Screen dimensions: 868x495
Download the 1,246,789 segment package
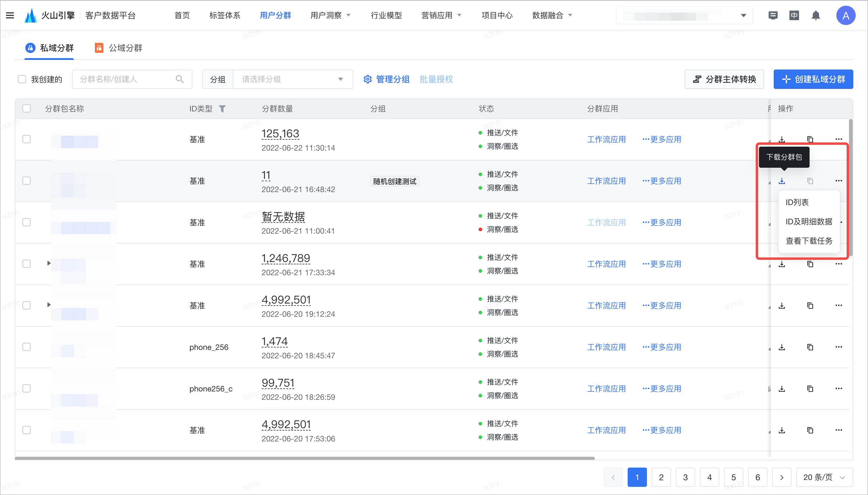(782, 264)
